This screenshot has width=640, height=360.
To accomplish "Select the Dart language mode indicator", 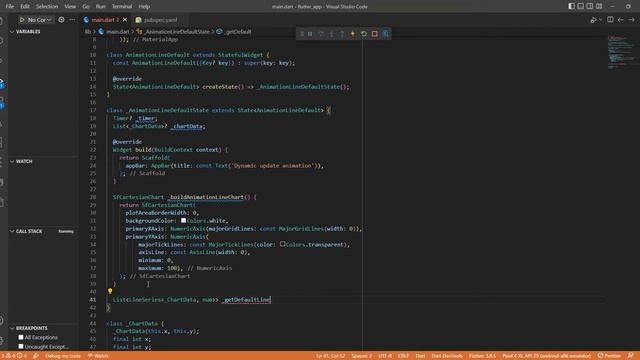I will pyautogui.click(x=420, y=356).
